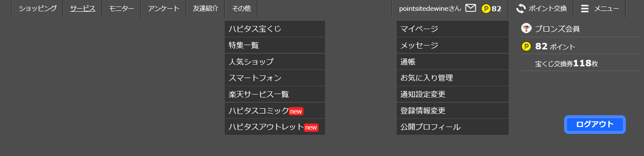Open マイページ in the account menu
Screen dimensions: 644x156
(x=453, y=29)
